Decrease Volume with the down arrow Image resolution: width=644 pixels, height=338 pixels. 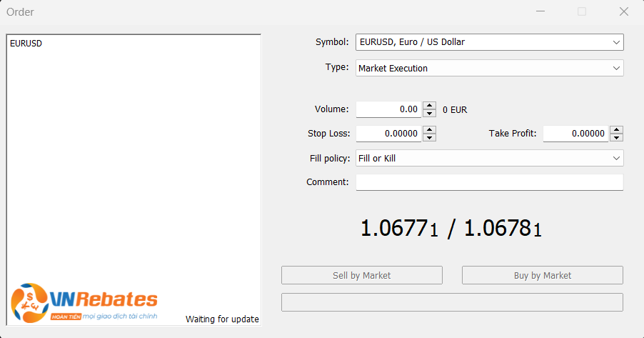pos(430,113)
